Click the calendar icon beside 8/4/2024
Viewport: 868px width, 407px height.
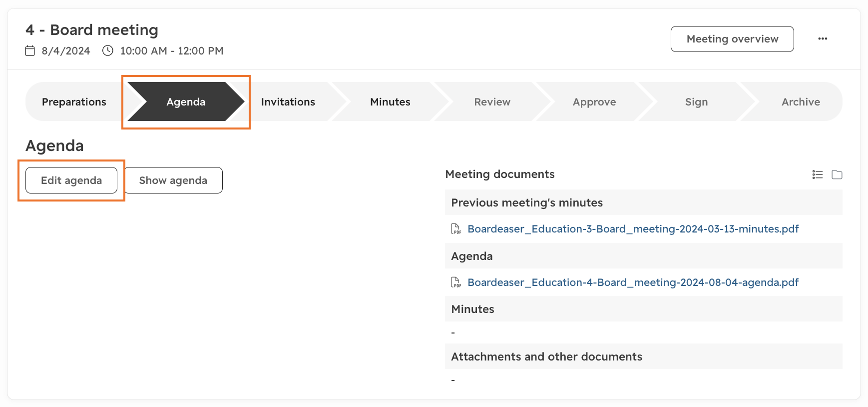pyautogui.click(x=30, y=50)
